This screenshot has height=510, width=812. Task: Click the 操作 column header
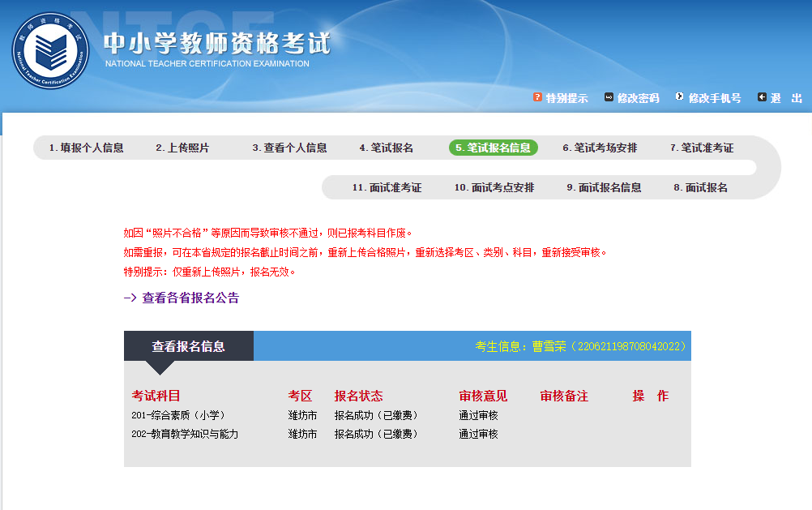click(651, 396)
